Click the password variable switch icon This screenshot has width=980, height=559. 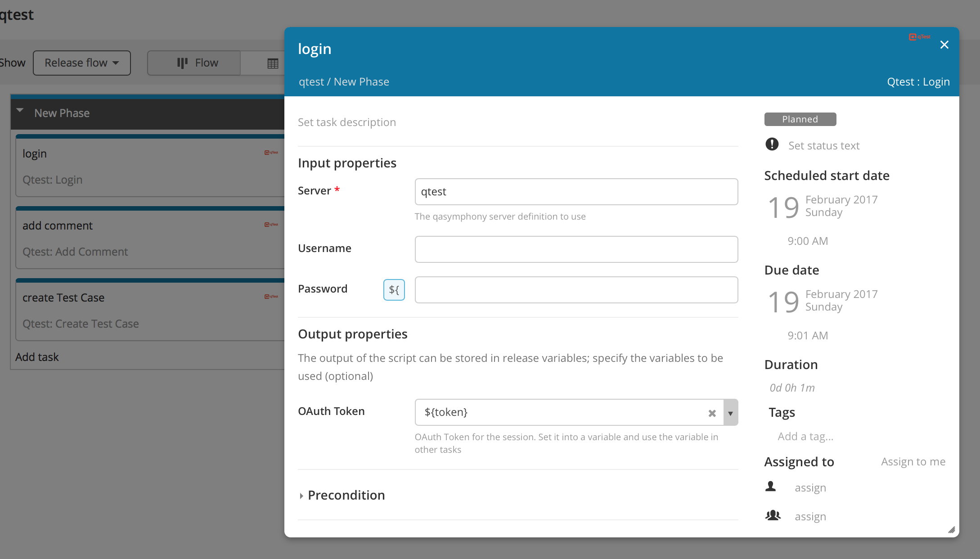(394, 290)
